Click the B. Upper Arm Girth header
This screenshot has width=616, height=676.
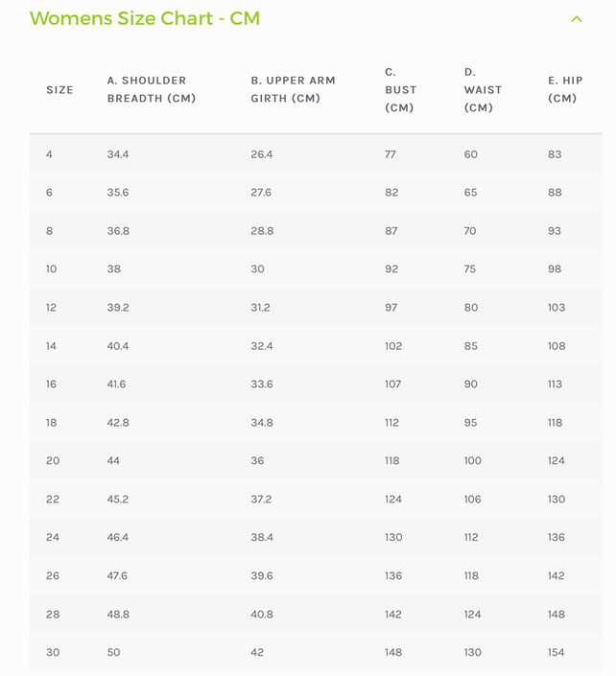[x=293, y=89]
